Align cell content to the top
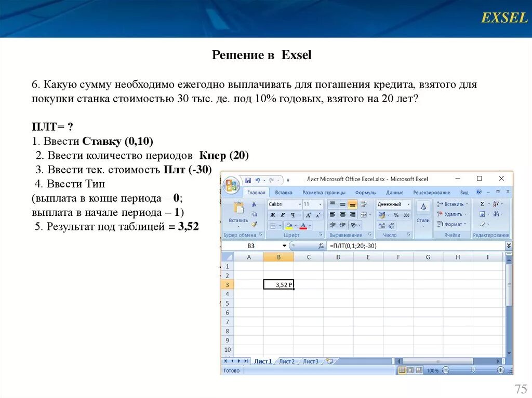532x398 pixels. tap(333, 204)
